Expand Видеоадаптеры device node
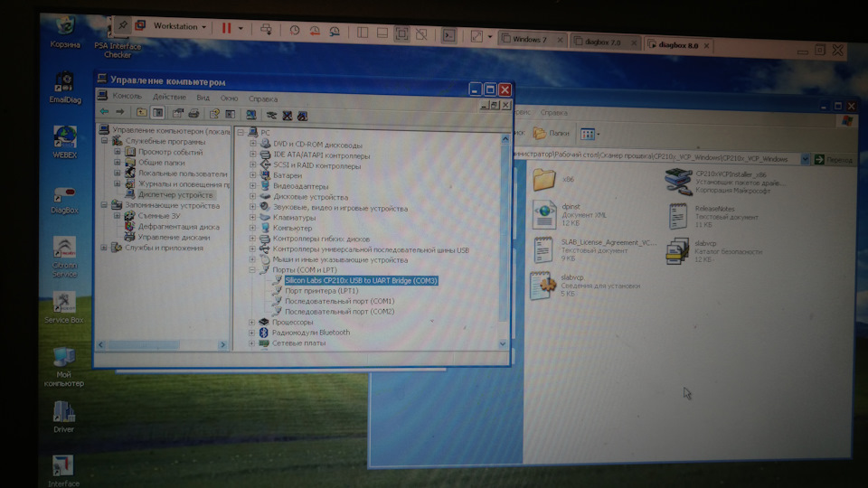 point(253,185)
